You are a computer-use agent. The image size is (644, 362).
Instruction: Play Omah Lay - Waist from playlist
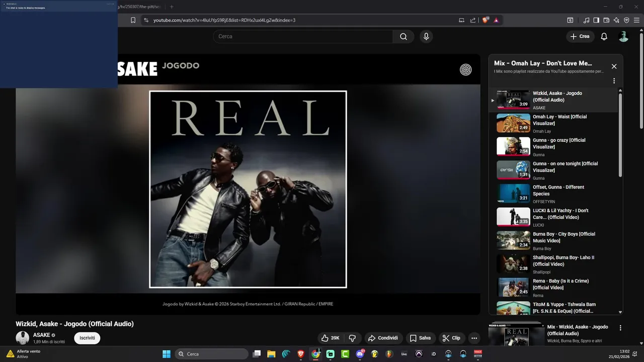click(554, 123)
